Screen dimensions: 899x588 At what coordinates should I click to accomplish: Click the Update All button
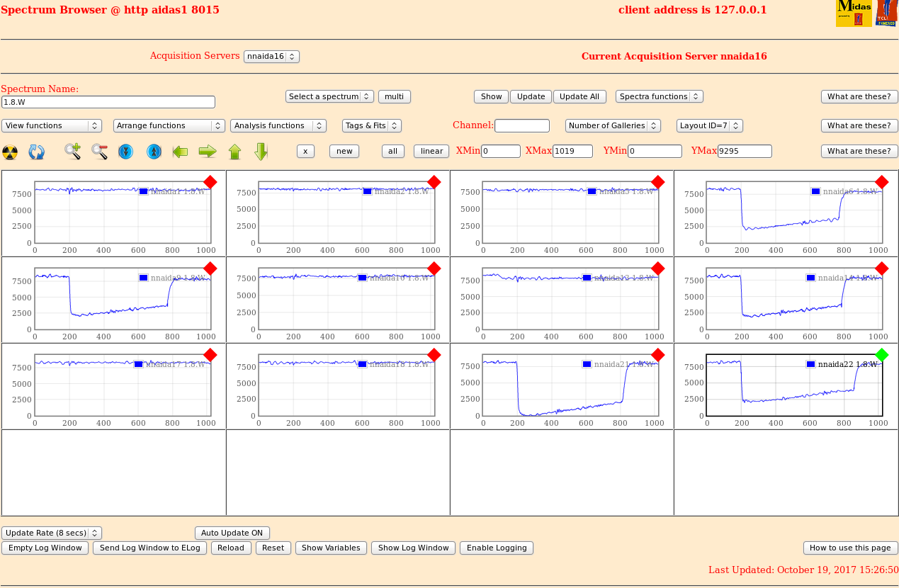point(579,96)
